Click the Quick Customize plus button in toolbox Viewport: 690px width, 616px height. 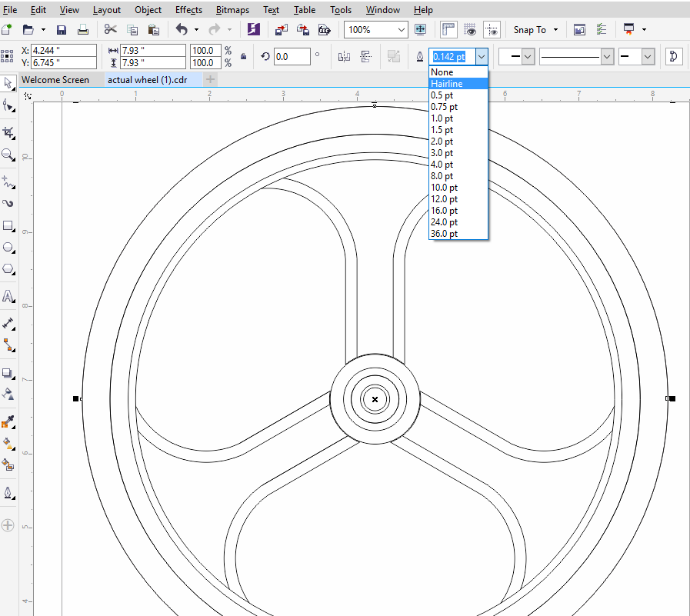8,525
